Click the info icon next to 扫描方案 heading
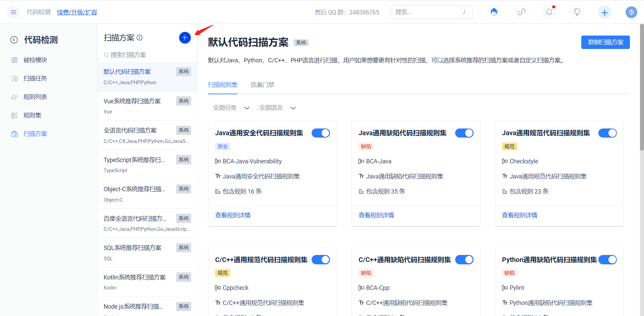 [140, 38]
